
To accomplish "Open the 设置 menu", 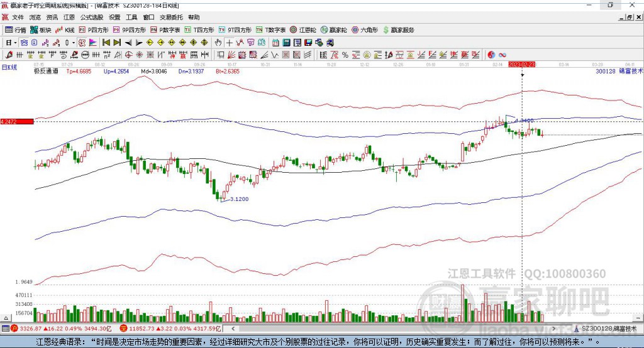I will click(114, 17).
